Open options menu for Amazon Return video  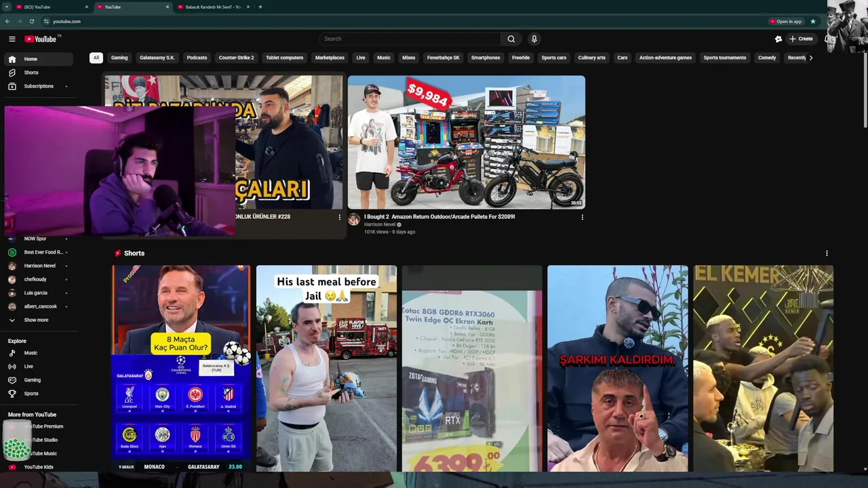point(582,217)
